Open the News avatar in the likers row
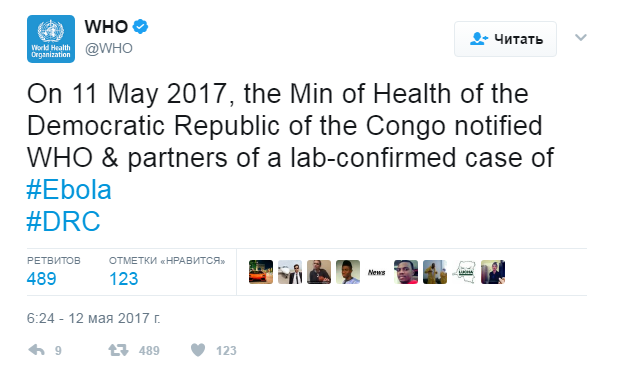The height and width of the screenshot is (370, 619). click(x=377, y=272)
